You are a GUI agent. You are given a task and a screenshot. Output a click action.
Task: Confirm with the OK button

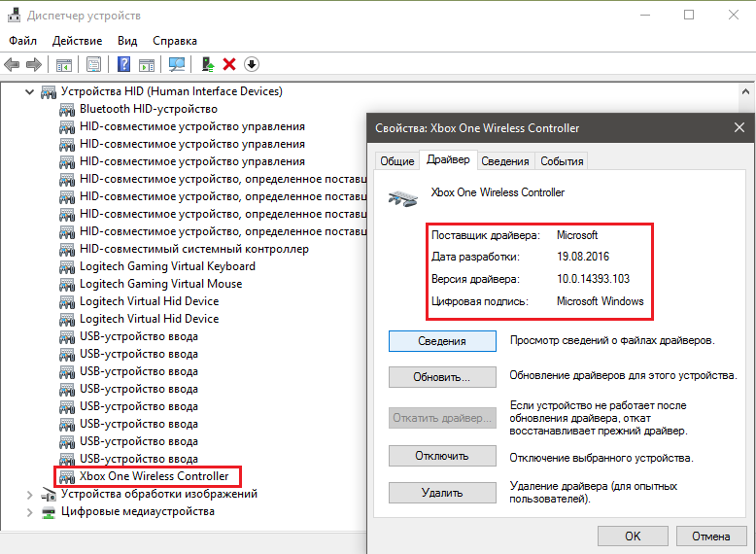click(633, 537)
